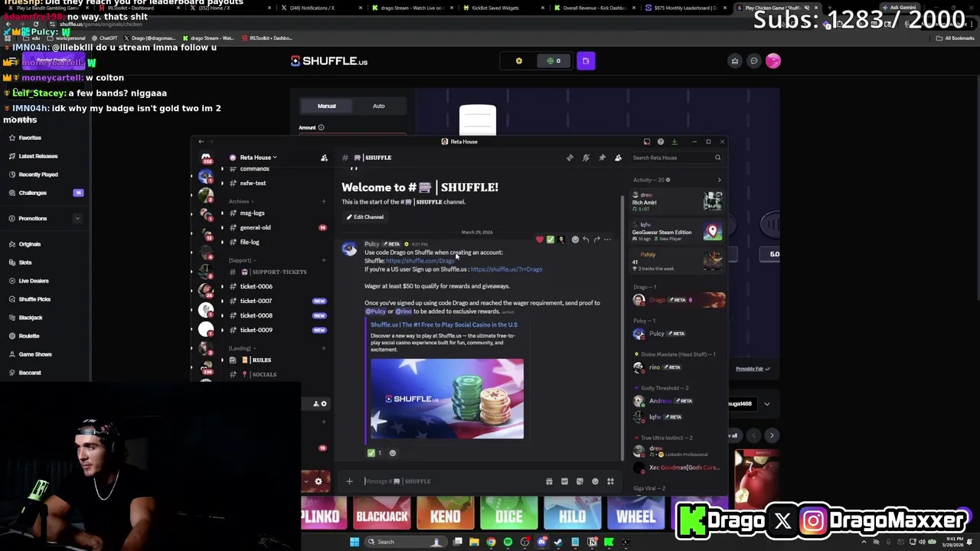The height and width of the screenshot is (551, 980).
Task: Open Challenges in Shuffle sidebar
Action: coord(32,193)
